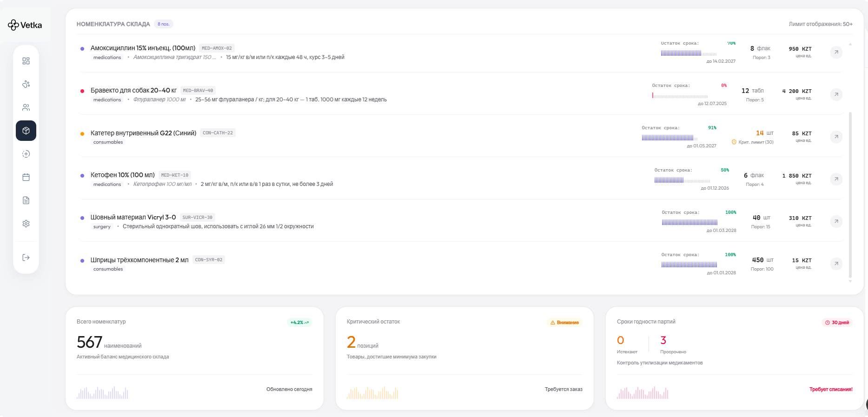
Task: Click the Требует списания! link
Action: tap(831, 390)
